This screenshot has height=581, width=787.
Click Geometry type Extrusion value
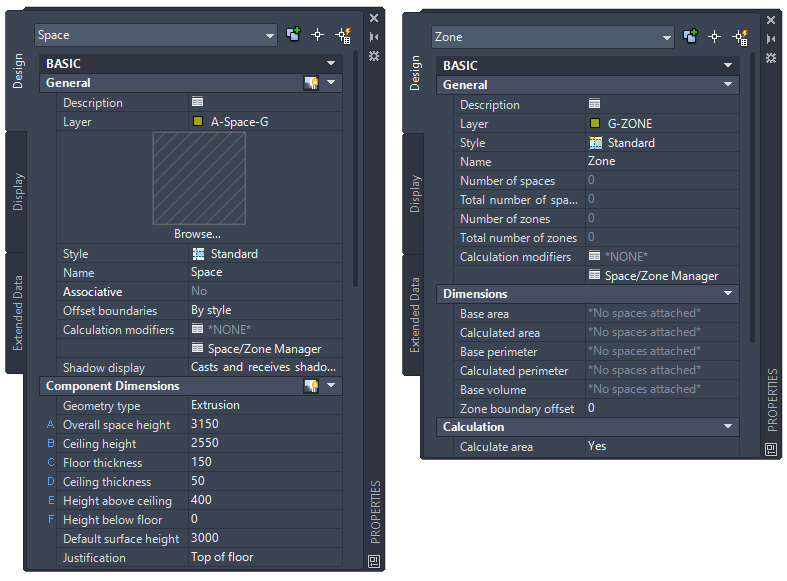click(266, 405)
